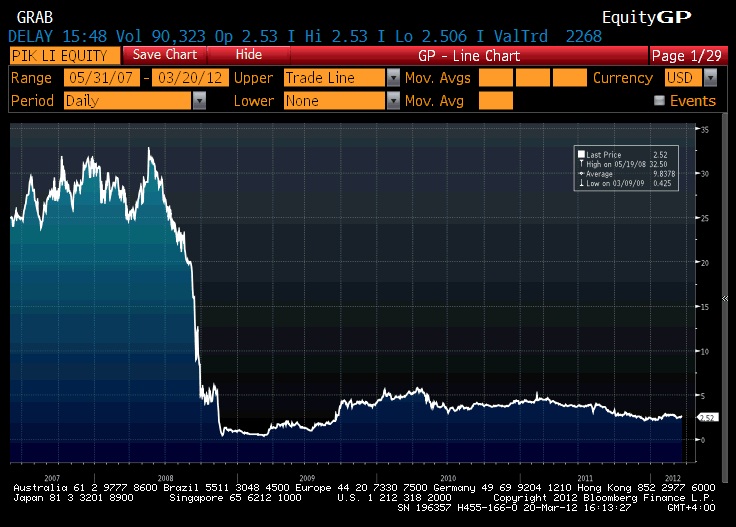Viewport: 736px width, 527px height.
Task: Click the first Mov. Avgs input box
Action: (496, 77)
